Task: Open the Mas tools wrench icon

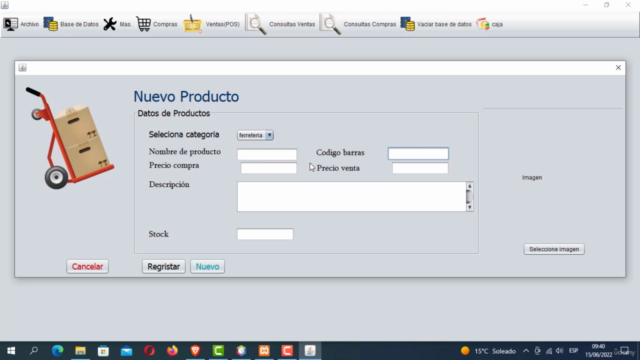Action: [x=109, y=24]
